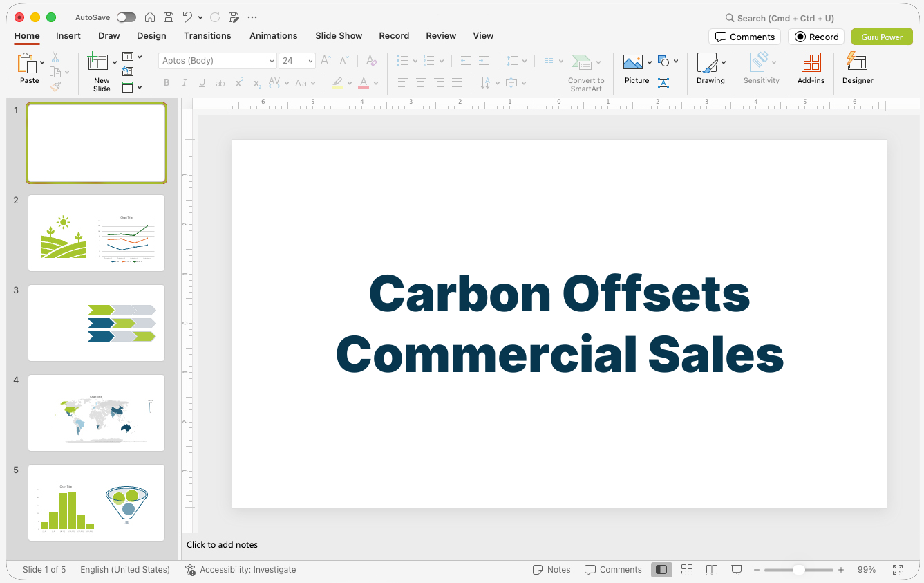Image resolution: width=924 pixels, height=583 pixels.
Task: Click the Undo arrow icon
Action: point(187,17)
